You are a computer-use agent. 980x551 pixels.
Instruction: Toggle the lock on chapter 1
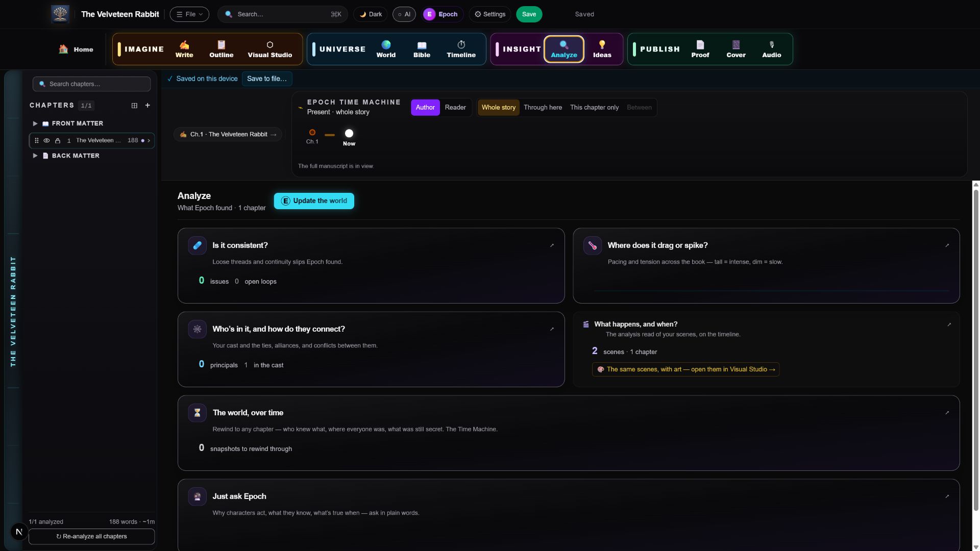(58, 141)
